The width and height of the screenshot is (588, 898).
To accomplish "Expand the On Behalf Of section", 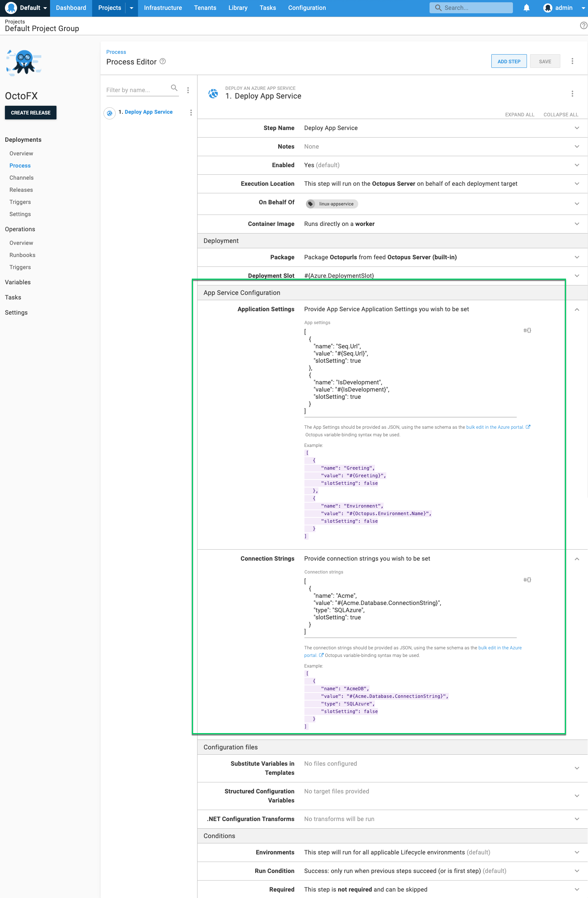I will pos(577,204).
